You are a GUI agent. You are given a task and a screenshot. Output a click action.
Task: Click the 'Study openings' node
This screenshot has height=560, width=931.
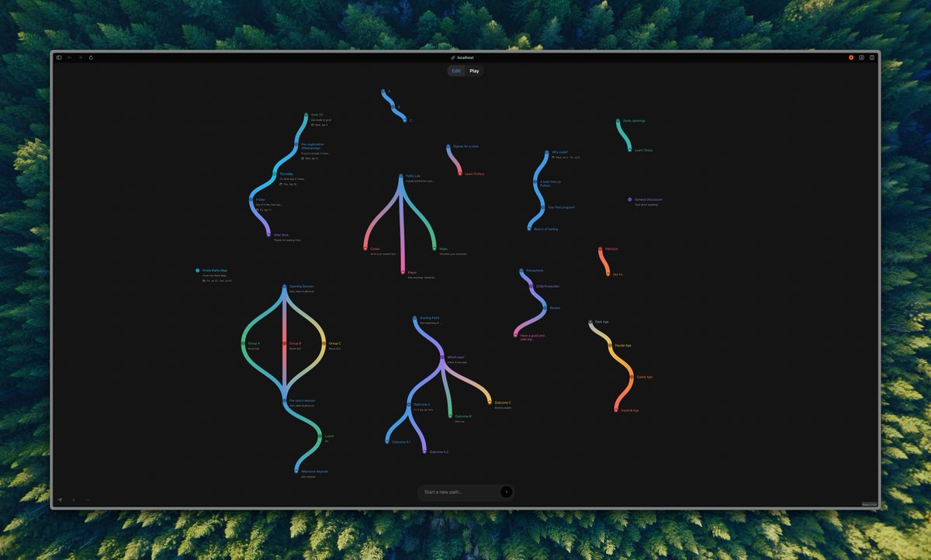(618, 121)
